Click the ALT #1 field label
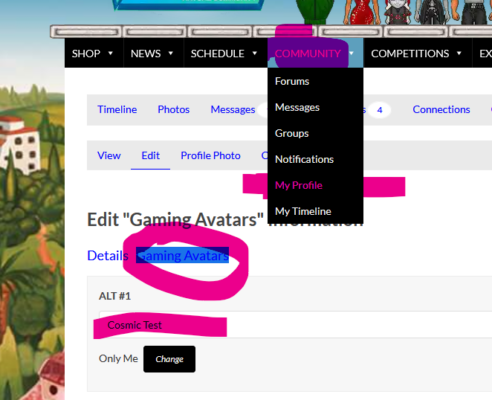 point(115,296)
